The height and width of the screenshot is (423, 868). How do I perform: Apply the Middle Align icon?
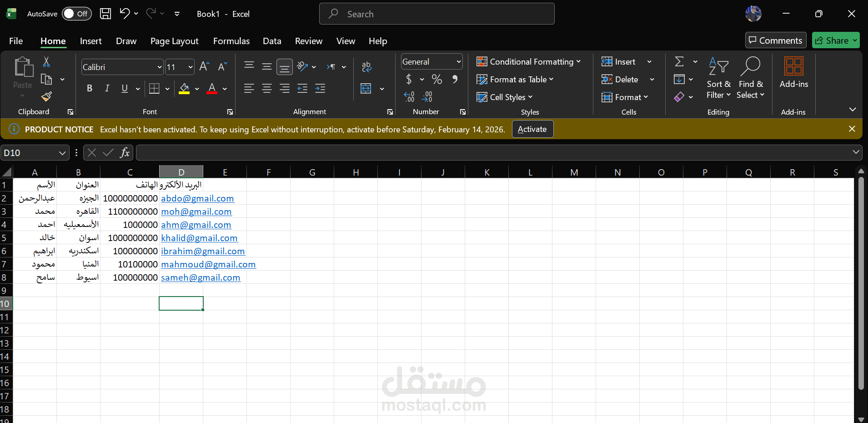coord(267,67)
